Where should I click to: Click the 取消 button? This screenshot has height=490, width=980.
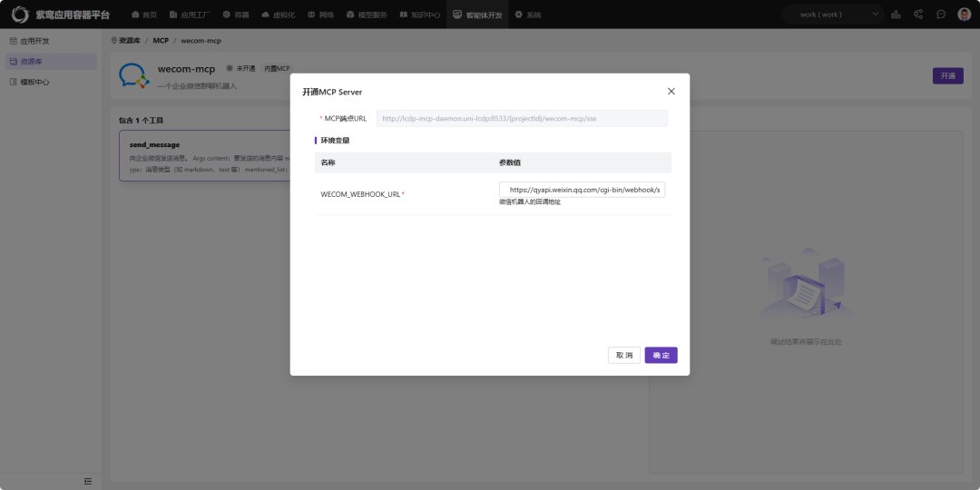624,355
